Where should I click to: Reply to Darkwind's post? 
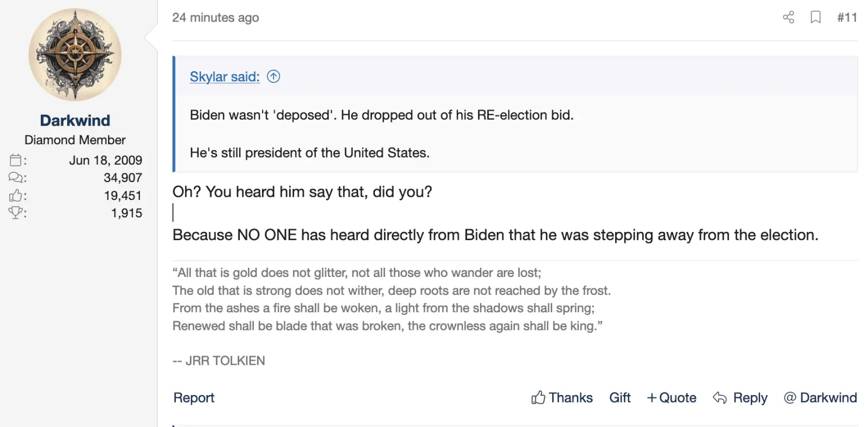coord(740,398)
